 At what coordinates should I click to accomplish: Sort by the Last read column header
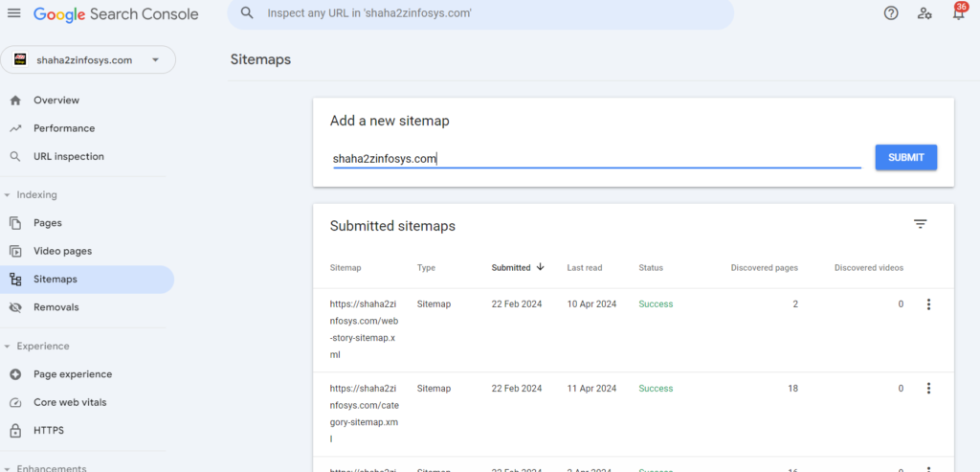[585, 267]
